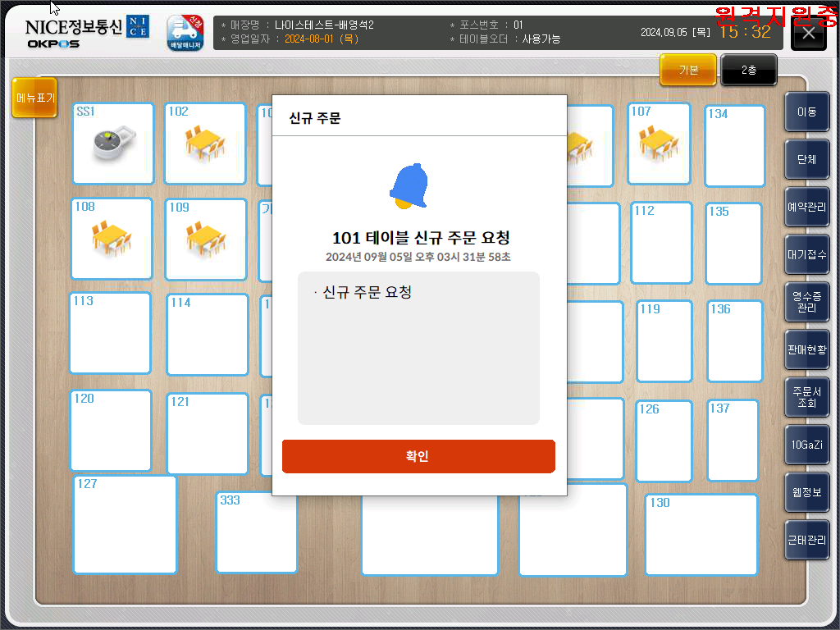The width and height of the screenshot is (840, 630).
Task: Switch to the 기본 floor tab
Action: [x=688, y=71]
